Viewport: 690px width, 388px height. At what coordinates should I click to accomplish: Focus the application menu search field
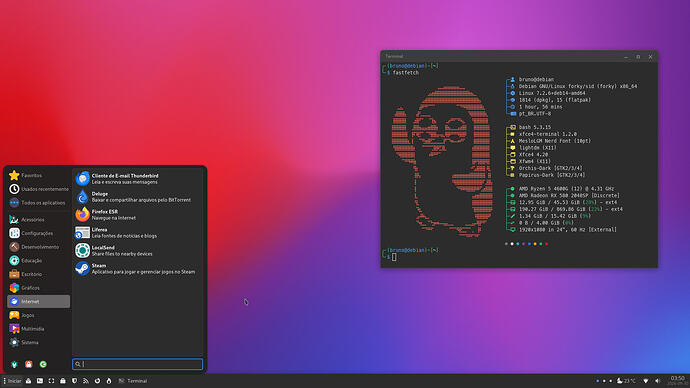pyautogui.click(x=137, y=364)
